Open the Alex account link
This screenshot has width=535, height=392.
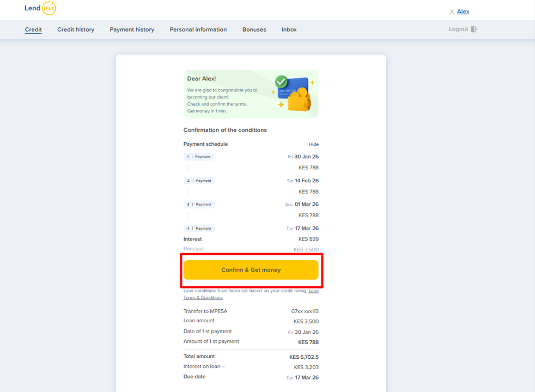pyautogui.click(x=463, y=12)
